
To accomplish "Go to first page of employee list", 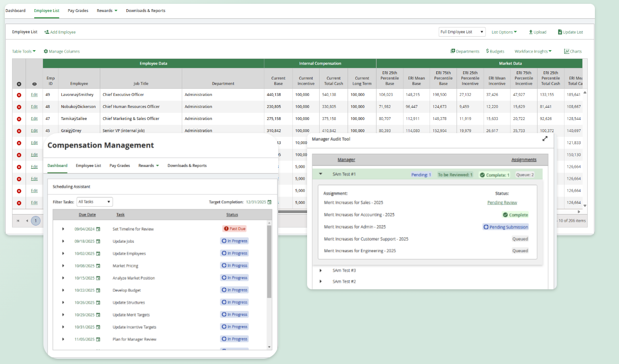I will pos(18,221).
